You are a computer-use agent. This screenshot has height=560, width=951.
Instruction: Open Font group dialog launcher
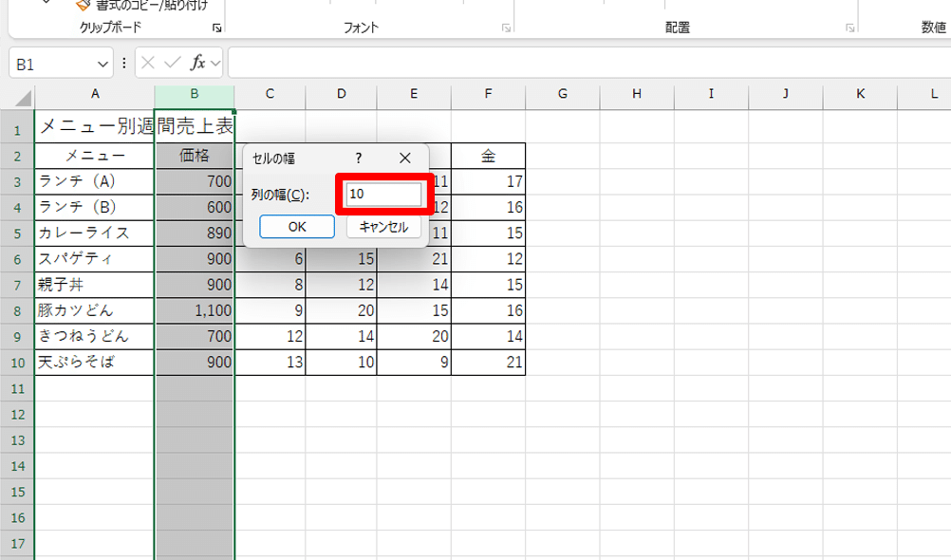coord(506,28)
